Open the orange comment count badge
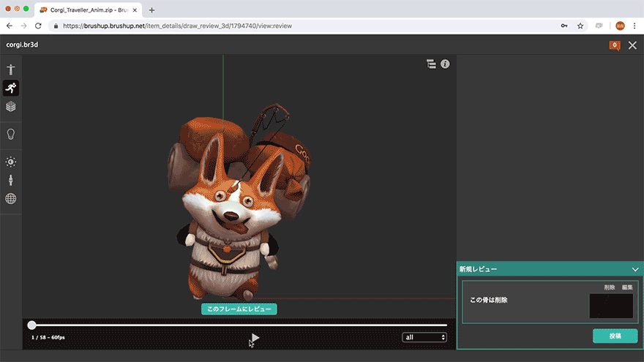 (615, 45)
